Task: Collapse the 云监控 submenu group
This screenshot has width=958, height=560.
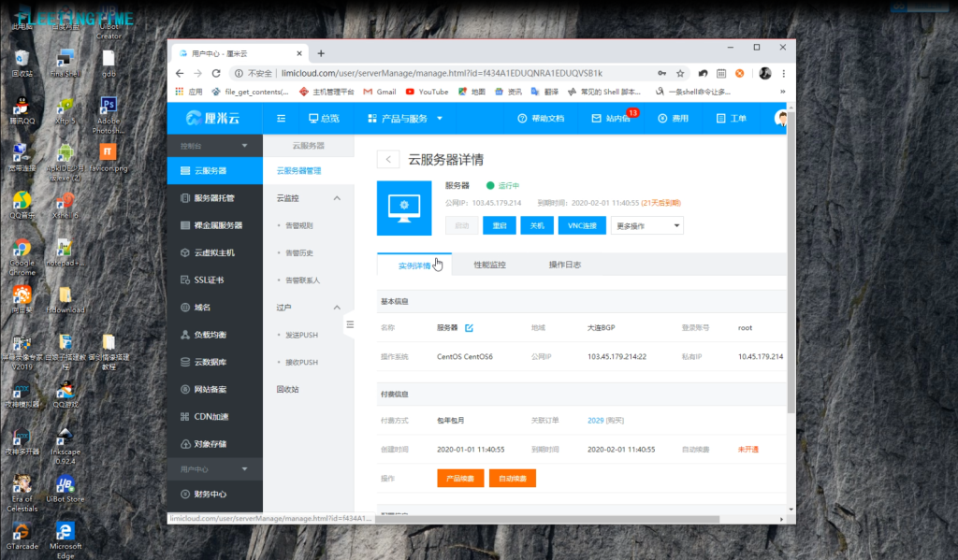Action: [309, 198]
